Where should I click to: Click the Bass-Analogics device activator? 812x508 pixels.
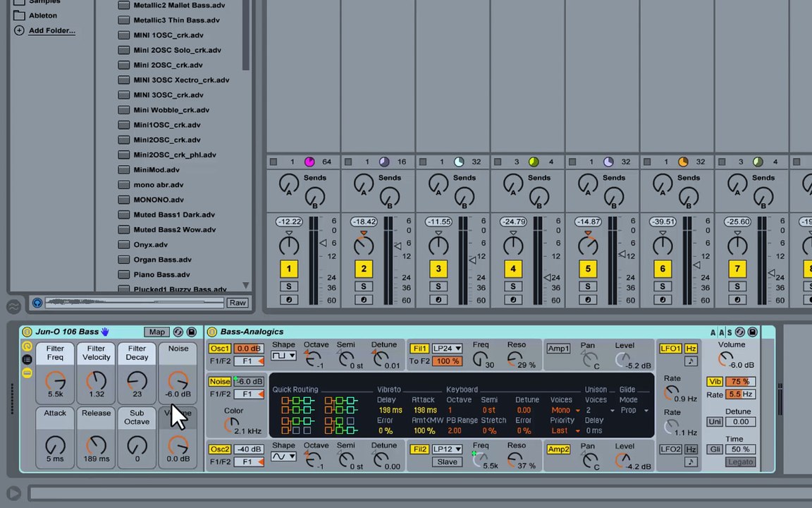click(x=211, y=332)
